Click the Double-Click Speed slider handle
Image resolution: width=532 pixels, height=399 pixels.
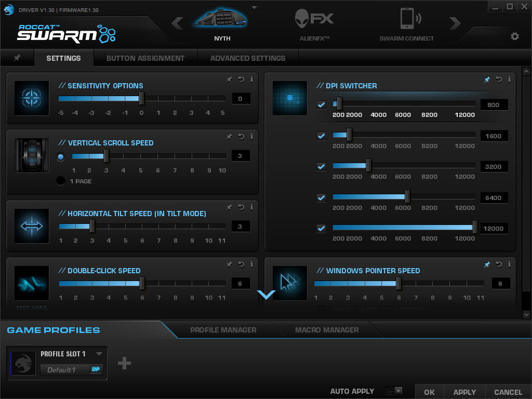pos(142,283)
